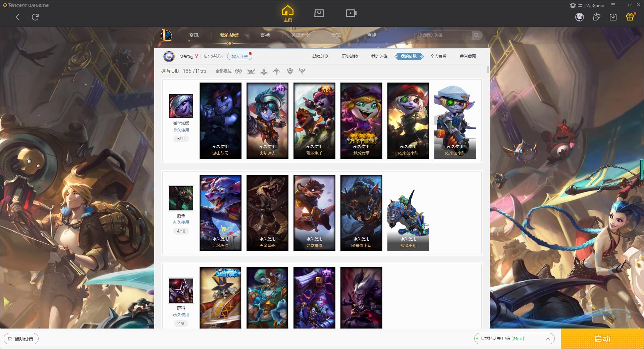Screen dimensions: 644x349
Task: Switch to 荣誉截图 section
Action: click(x=468, y=56)
